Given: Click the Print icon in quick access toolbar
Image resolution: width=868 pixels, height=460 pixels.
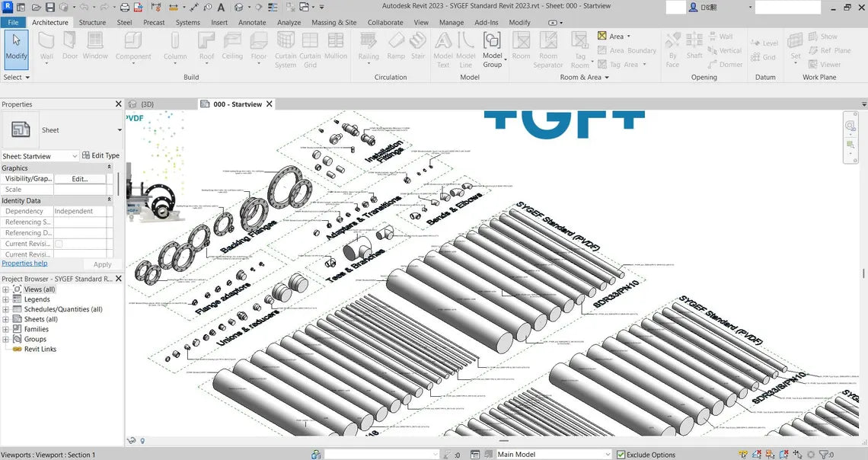Looking at the screenshot, I should (125, 7).
